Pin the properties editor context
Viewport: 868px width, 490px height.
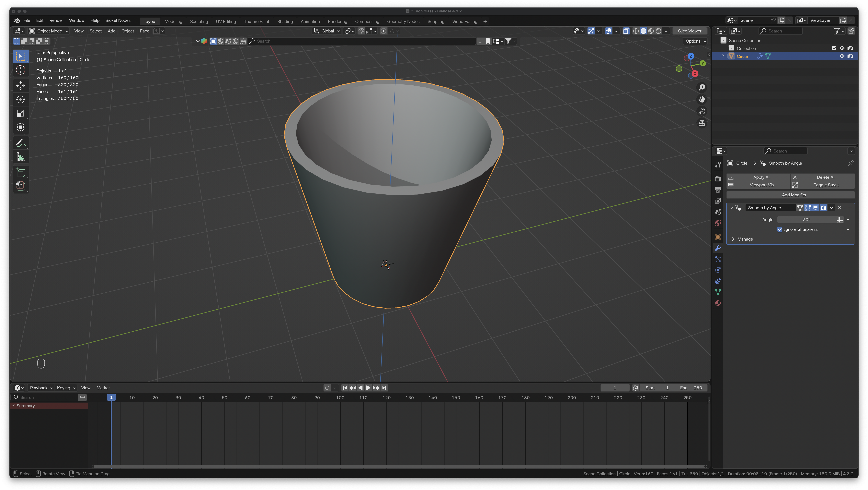click(x=851, y=163)
